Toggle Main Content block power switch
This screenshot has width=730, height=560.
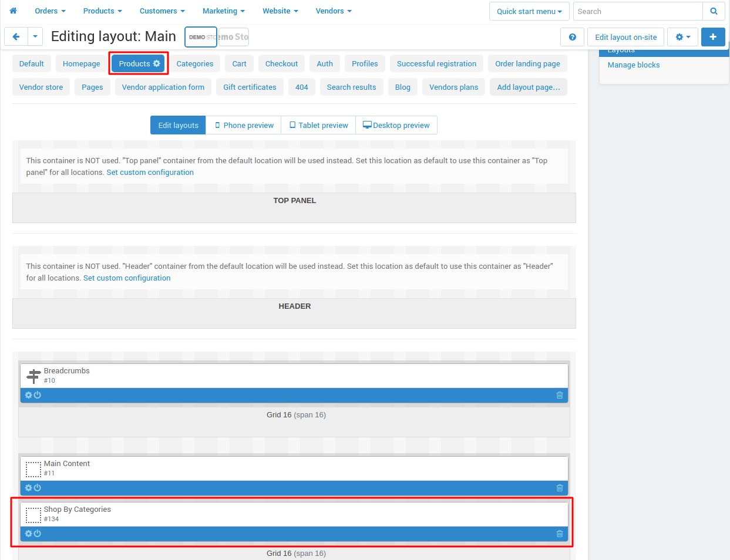coord(38,488)
